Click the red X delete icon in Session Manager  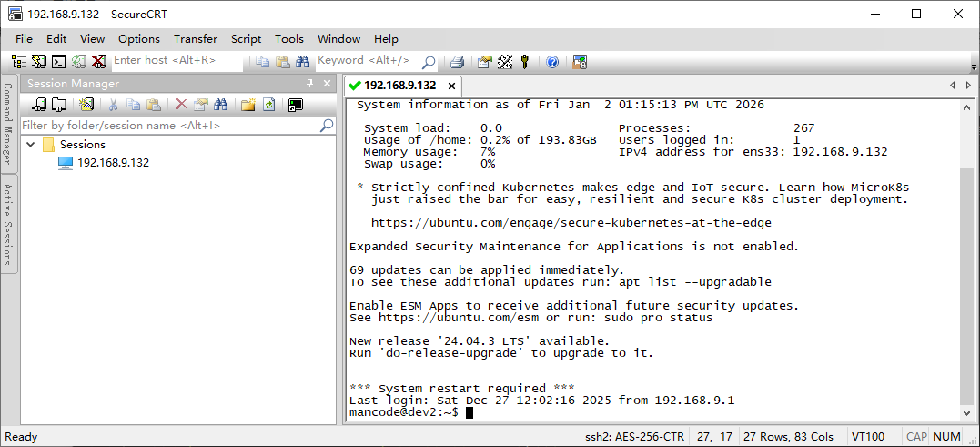tap(181, 105)
